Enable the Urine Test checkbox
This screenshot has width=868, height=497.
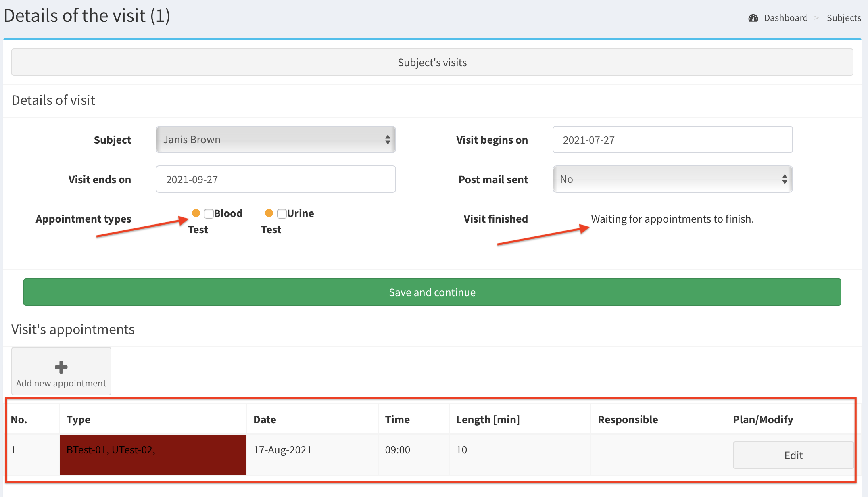click(x=282, y=213)
